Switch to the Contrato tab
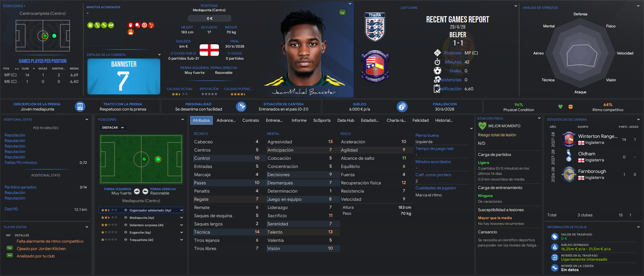The image size is (644, 276). pos(251,120)
